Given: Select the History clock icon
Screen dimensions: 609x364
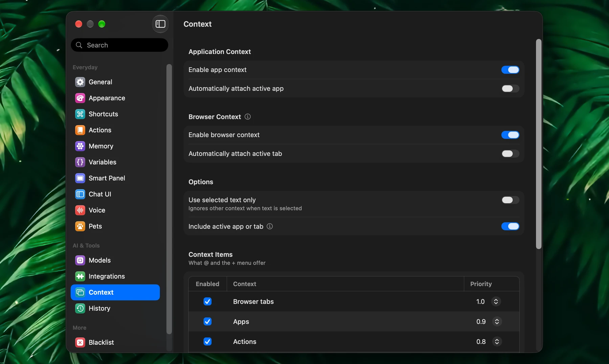Looking at the screenshot, I should 80,308.
